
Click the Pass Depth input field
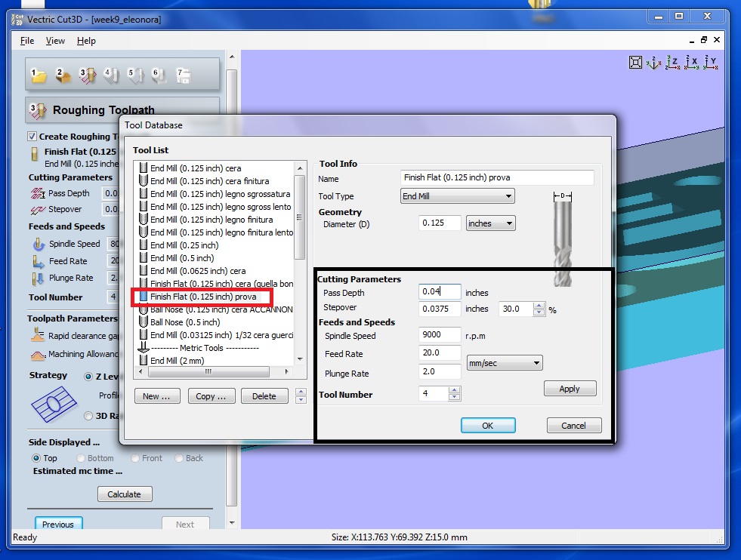(439, 291)
